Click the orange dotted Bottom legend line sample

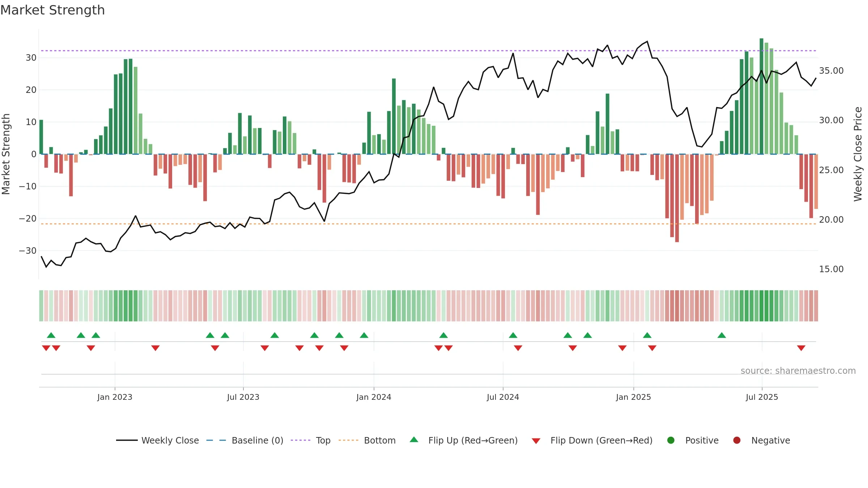348,440
